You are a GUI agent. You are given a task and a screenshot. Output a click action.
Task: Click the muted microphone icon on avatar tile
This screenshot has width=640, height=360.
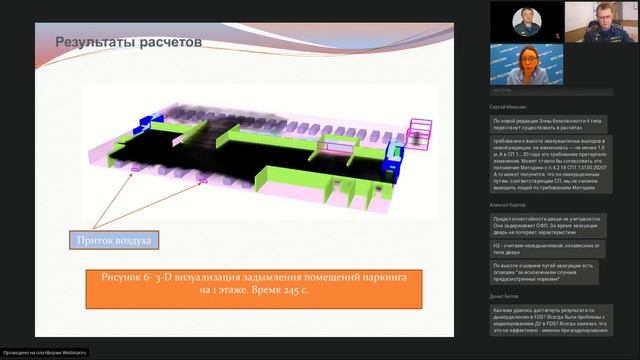click(558, 36)
